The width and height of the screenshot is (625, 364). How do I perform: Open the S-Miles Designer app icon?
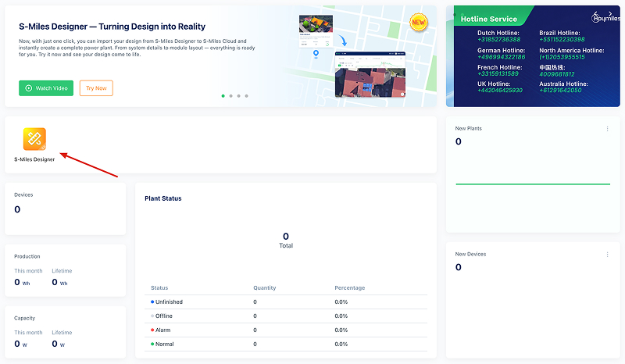[x=34, y=139]
